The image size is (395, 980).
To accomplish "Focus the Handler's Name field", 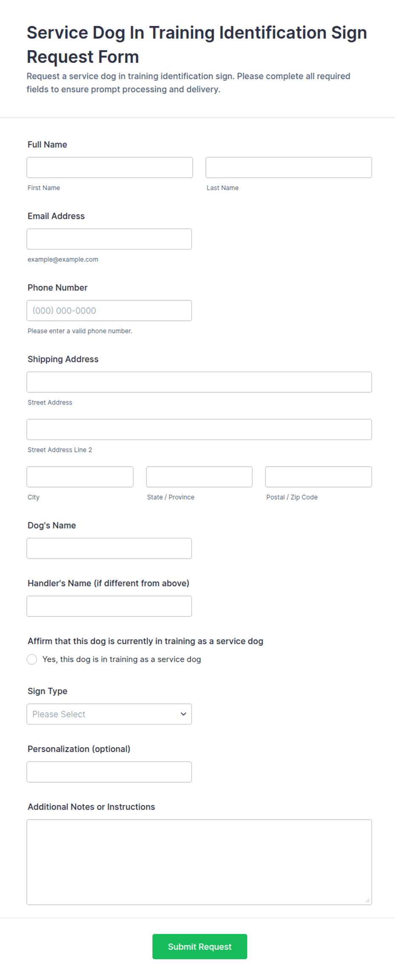I will [x=109, y=606].
